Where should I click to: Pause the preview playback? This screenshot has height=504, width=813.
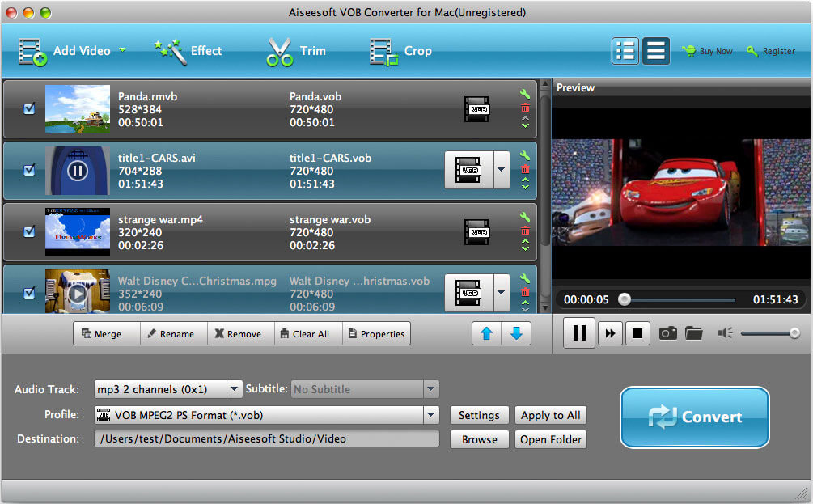click(x=579, y=332)
